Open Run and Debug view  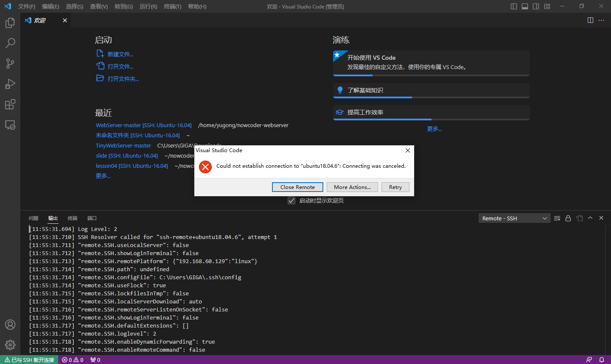(10, 84)
